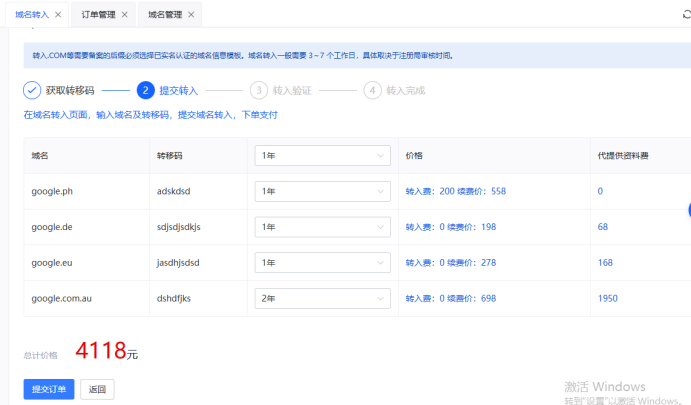
Task: Open the header row year dropdown
Action: [x=322, y=155]
